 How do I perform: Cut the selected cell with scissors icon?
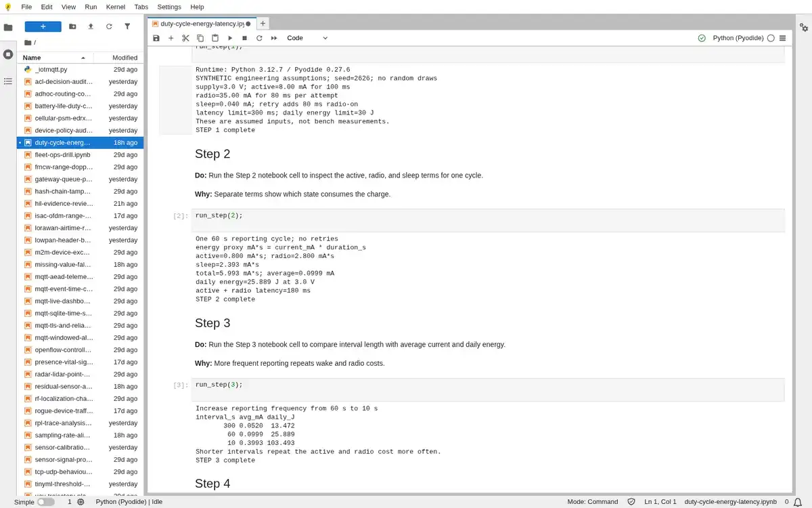[x=185, y=38]
